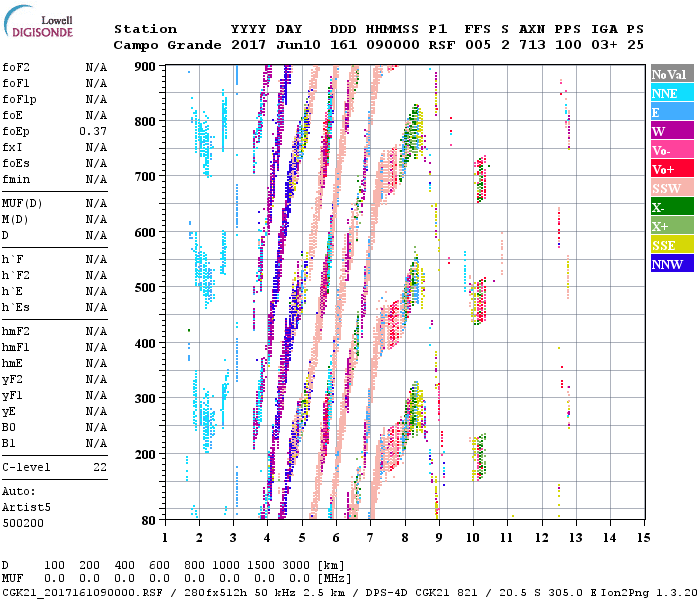This screenshot has width=700, height=600.
Task: Select the W purple legend swatch
Action: [x=672, y=131]
